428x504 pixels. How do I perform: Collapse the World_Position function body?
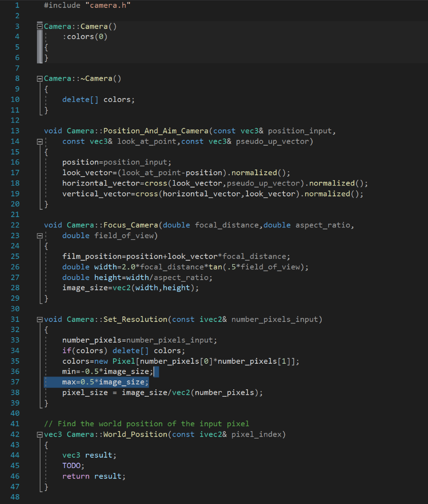coord(39,434)
